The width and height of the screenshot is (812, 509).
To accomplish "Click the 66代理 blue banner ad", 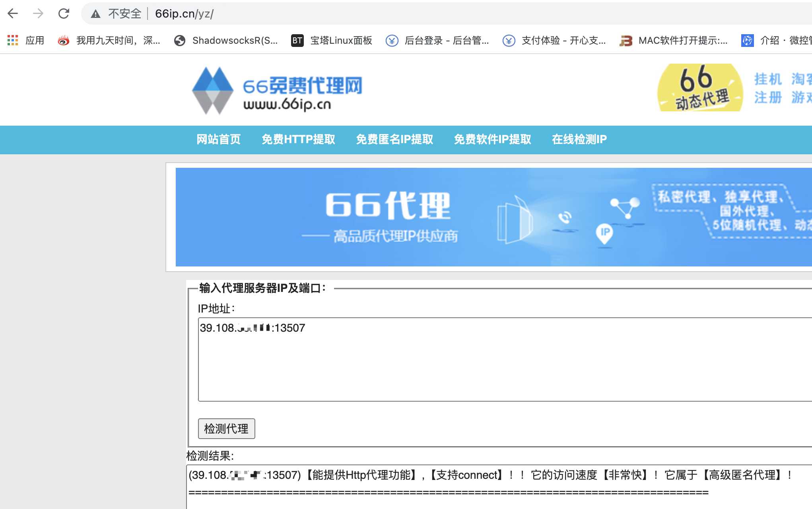I will [493, 217].
